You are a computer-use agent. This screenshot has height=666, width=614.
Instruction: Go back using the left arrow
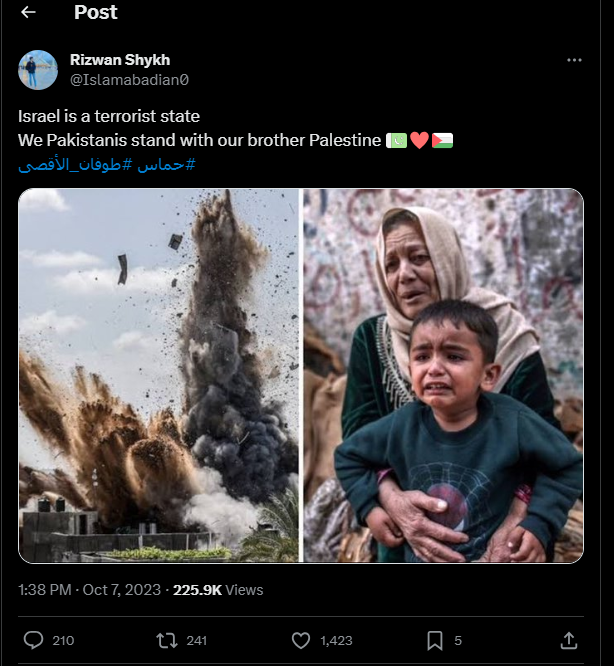coord(28,13)
